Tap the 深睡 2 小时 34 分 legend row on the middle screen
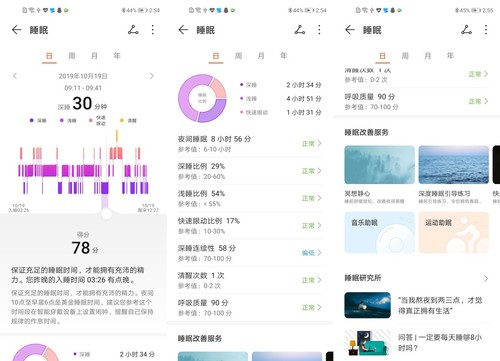 [x=281, y=85]
